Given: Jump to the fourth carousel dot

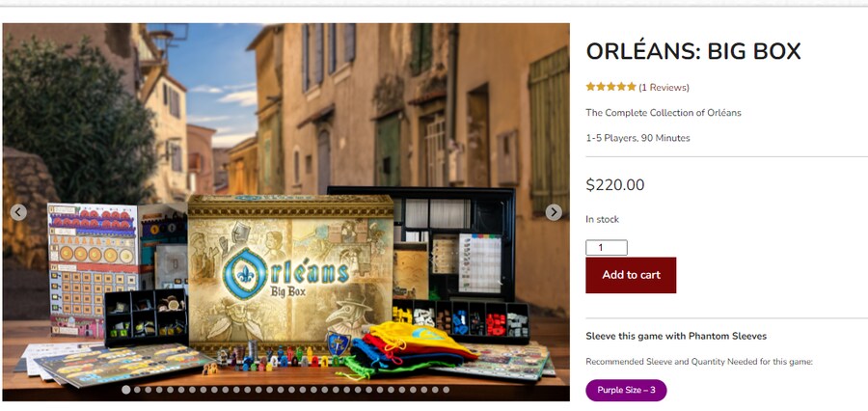Looking at the screenshot, I should pyautogui.click(x=159, y=390).
